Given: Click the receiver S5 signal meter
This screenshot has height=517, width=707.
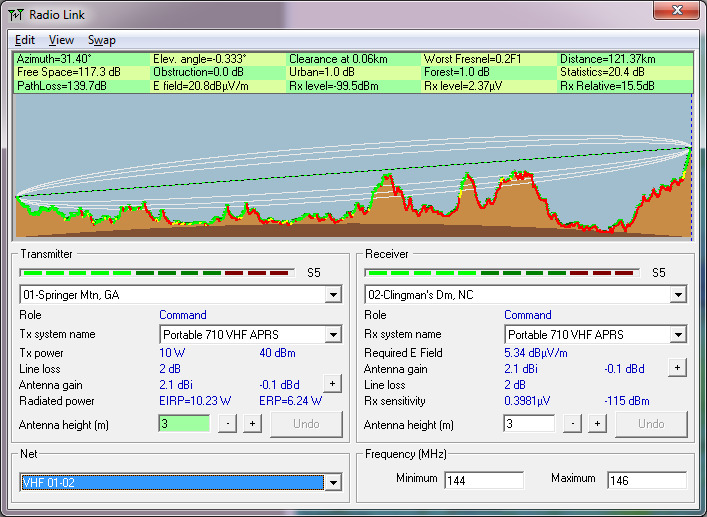Looking at the screenshot, I should point(502,273).
